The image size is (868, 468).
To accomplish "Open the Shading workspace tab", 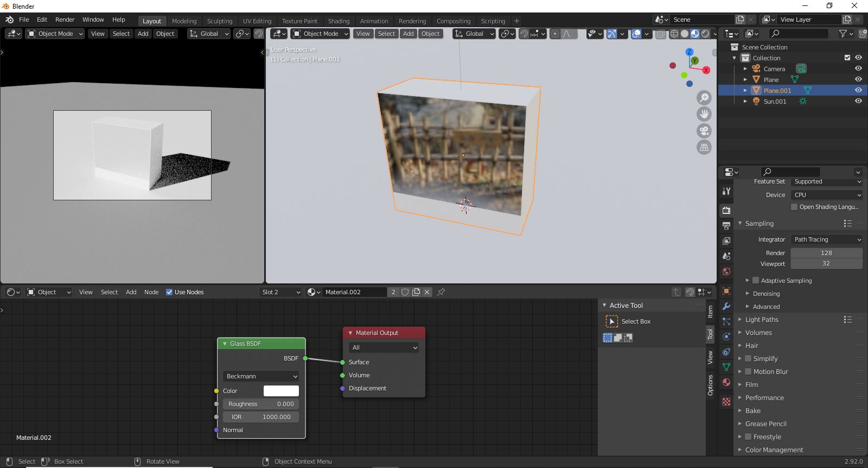I will [x=339, y=21].
